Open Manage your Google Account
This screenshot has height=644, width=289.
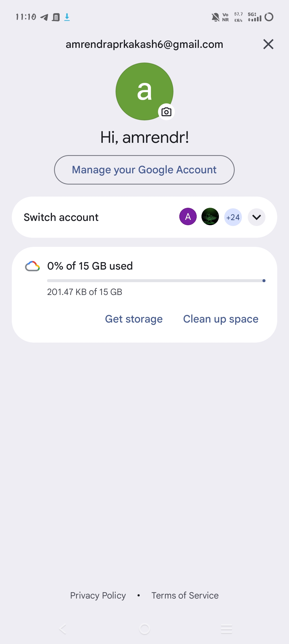pyautogui.click(x=144, y=170)
